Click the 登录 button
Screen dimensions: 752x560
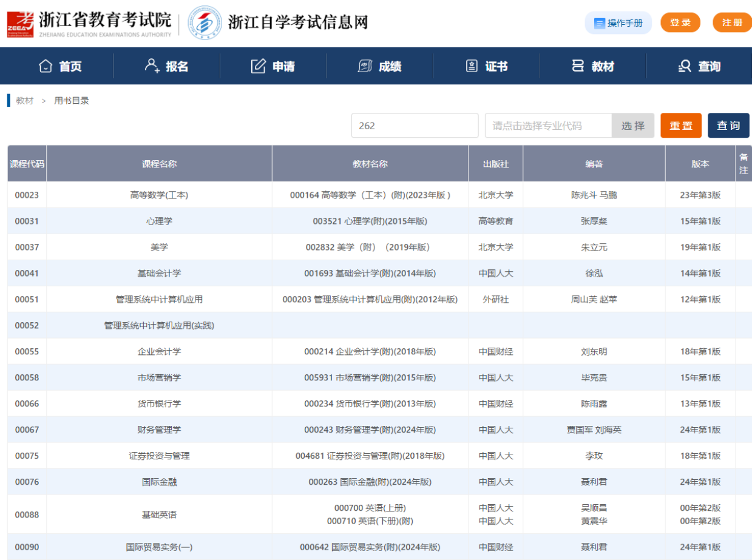[x=680, y=22]
